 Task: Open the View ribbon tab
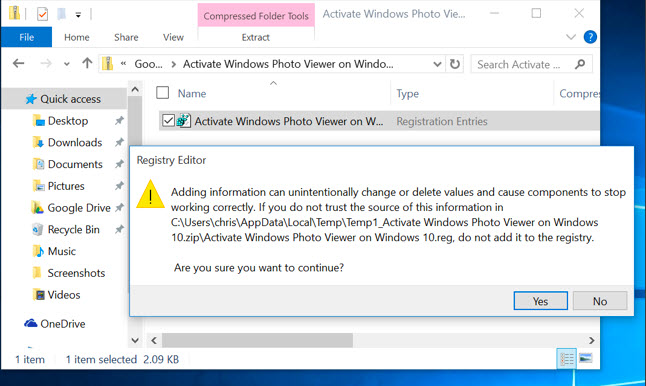click(x=173, y=37)
